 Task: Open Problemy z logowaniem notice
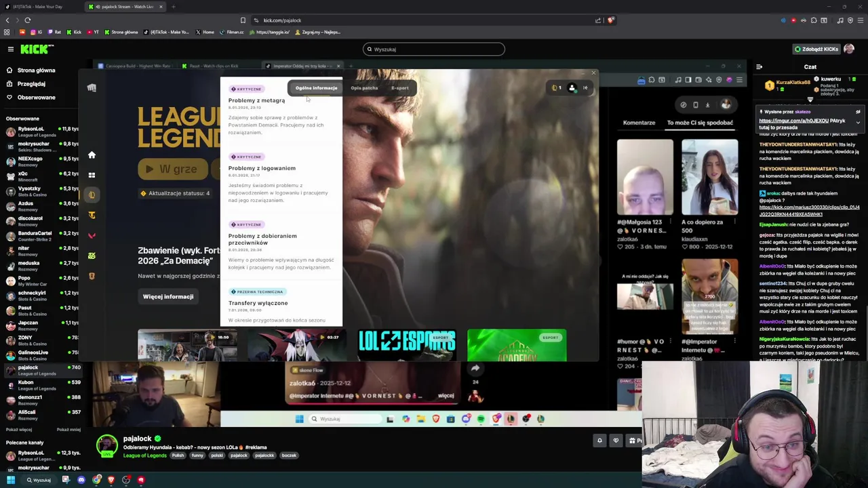(x=262, y=168)
